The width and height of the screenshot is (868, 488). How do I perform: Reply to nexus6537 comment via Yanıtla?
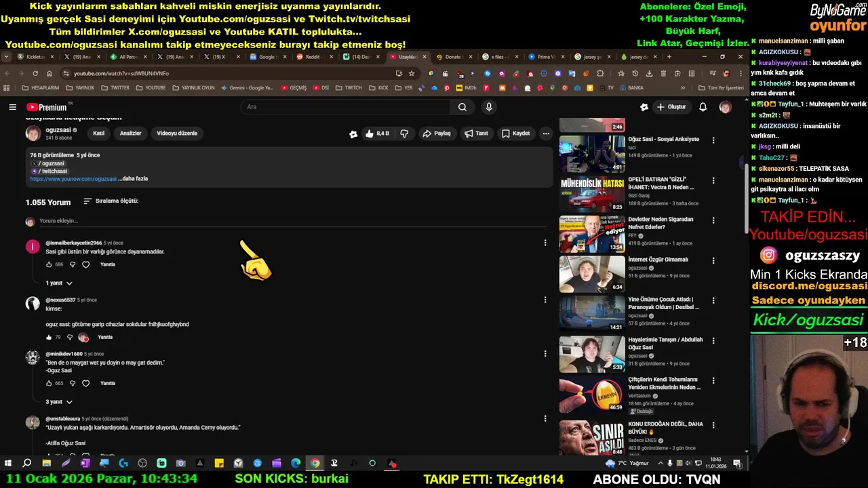105,337
